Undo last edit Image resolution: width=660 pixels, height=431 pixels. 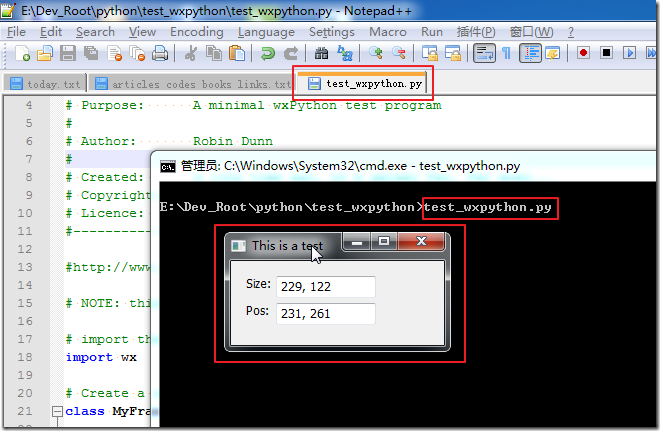click(267, 53)
